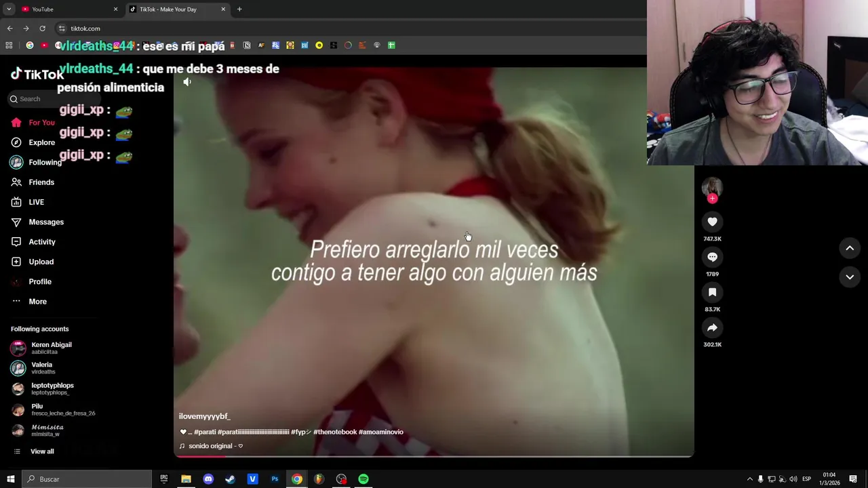Screen dimensions: 868x488
Task: Follow the creator via the red plus badge
Action: click(x=712, y=199)
